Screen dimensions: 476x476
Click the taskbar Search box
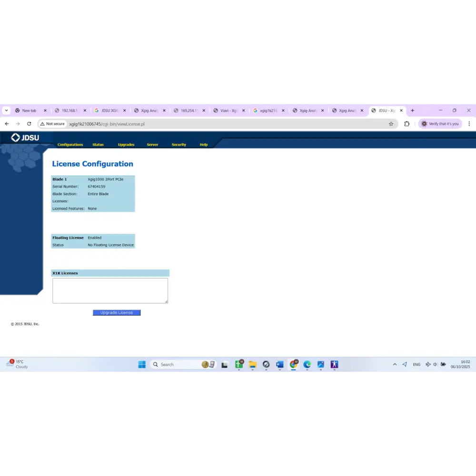[x=183, y=364]
